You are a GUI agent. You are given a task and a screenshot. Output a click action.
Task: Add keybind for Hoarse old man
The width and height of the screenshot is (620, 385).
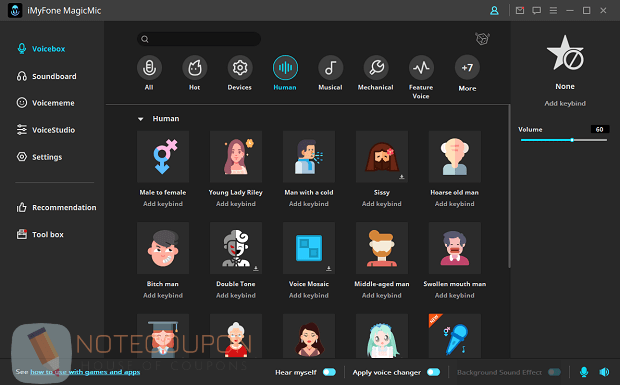click(x=455, y=204)
